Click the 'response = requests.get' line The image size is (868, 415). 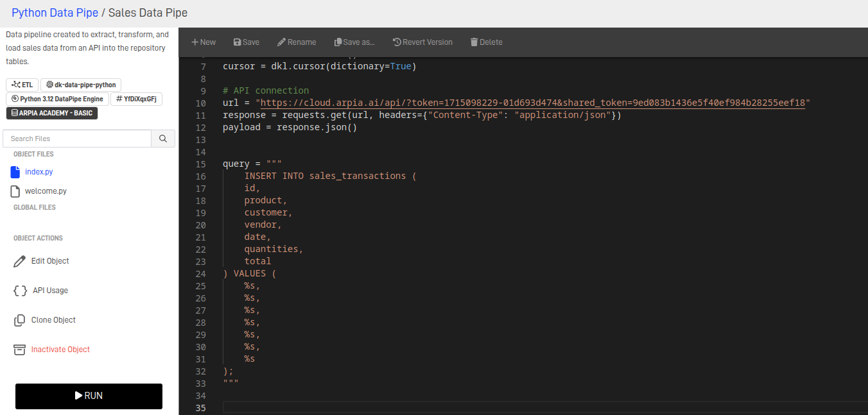tap(422, 115)
